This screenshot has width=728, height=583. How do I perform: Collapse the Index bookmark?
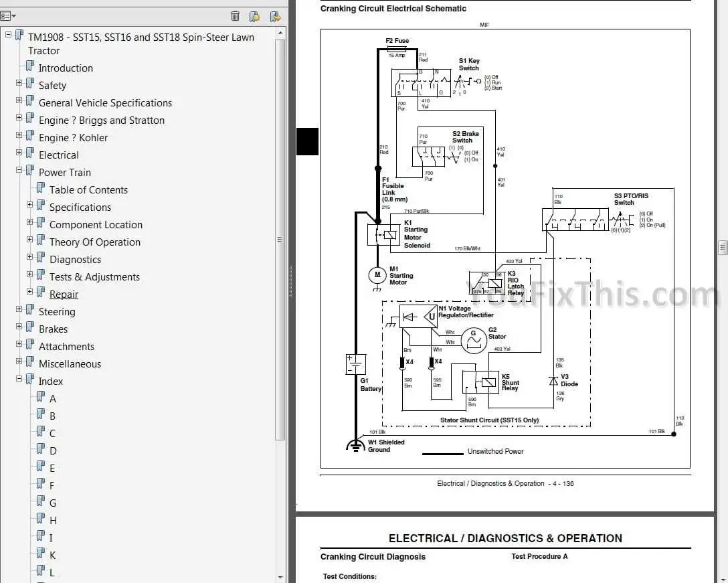[x=19, y=379]
